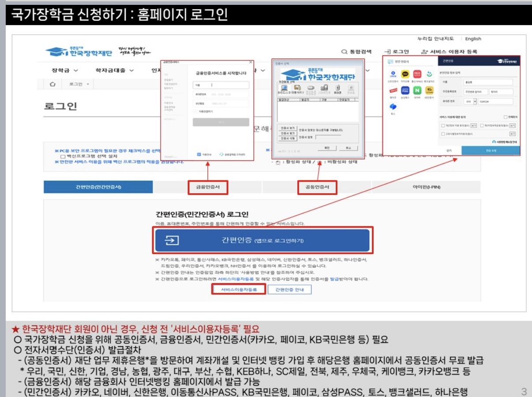
Task: Select the PAYCO certificate icon
Action: [393, 90]
